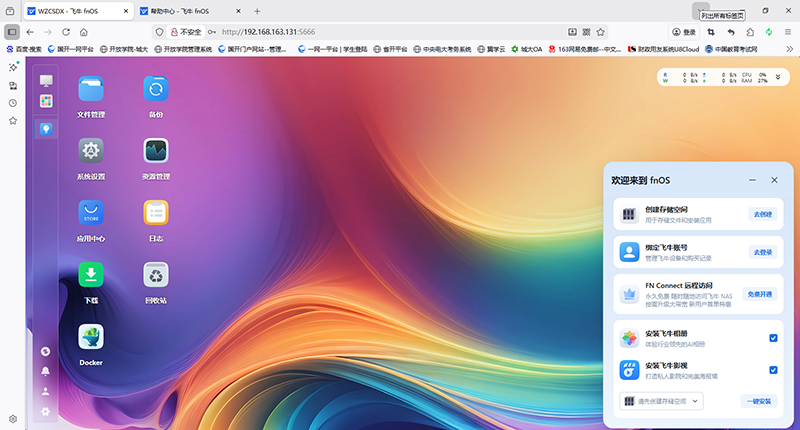Uncheck the 安装飞牛相册 checkbox
This screenshot has height=430, width=800.
(x=773, y=338)
